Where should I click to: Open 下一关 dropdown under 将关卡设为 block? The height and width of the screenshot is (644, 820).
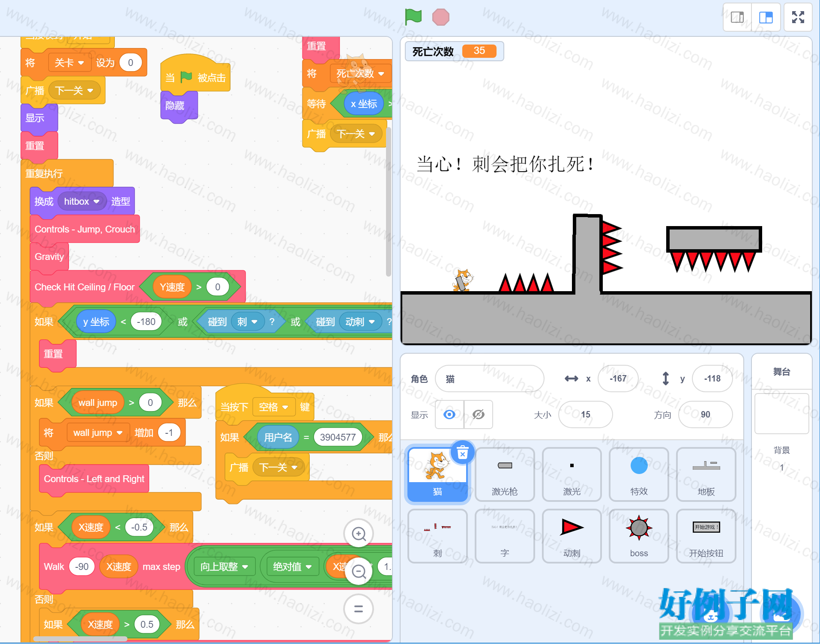tap(74, 91)
